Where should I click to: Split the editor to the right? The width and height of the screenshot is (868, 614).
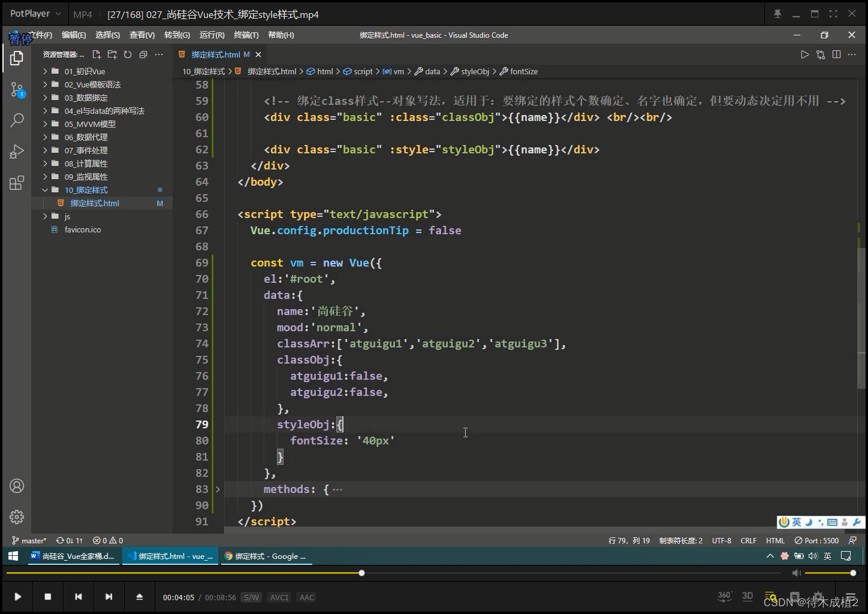click(836, 55)
